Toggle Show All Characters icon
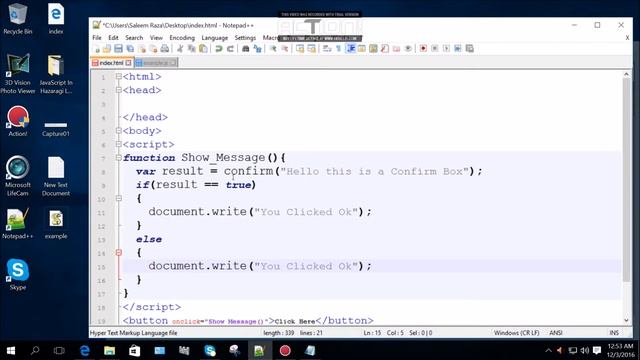Screen dimensions: 640x360 tap(338, 49)
